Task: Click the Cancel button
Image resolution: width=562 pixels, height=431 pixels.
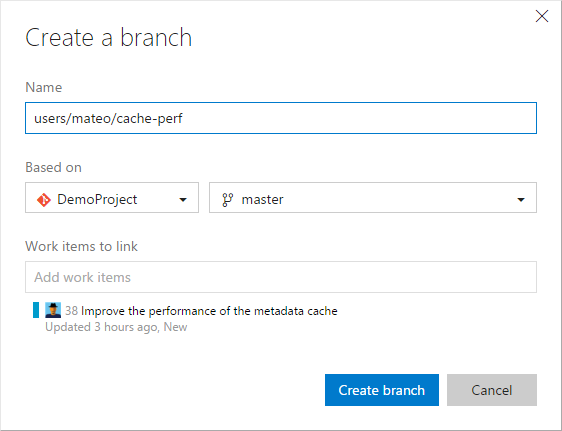Action: coord(492,390)
